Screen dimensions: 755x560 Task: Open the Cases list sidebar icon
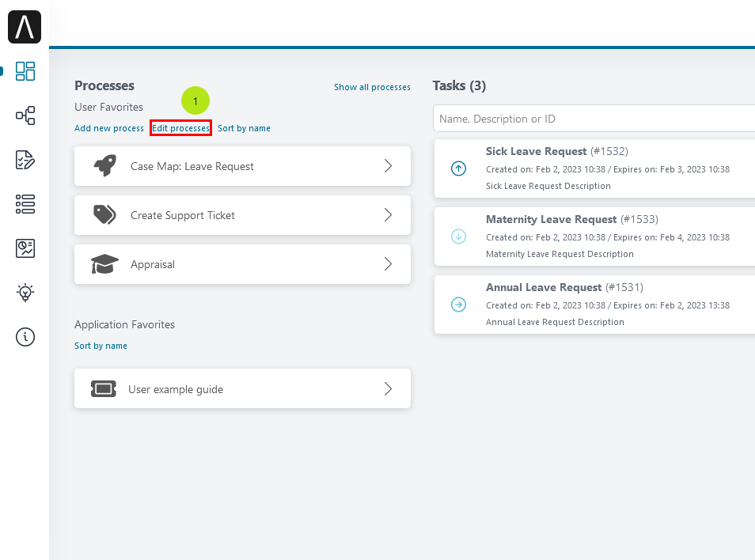click(x=25, y=204)
